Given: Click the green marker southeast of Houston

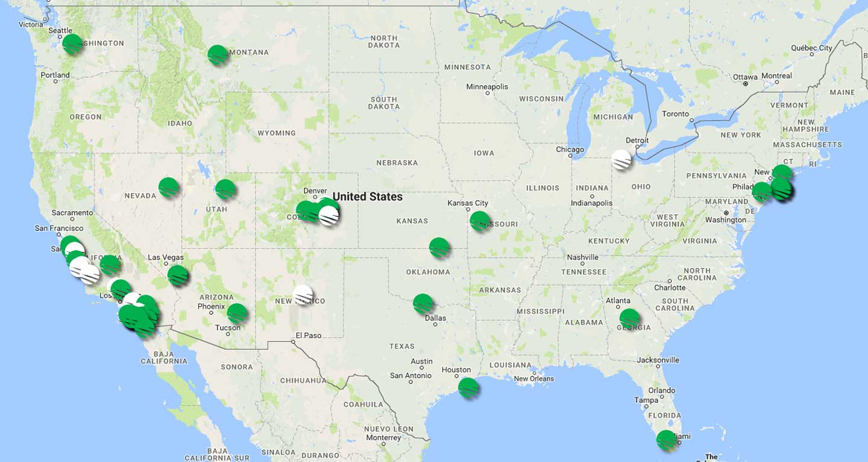Looking at the screenshot, I should tap(468, 387).
